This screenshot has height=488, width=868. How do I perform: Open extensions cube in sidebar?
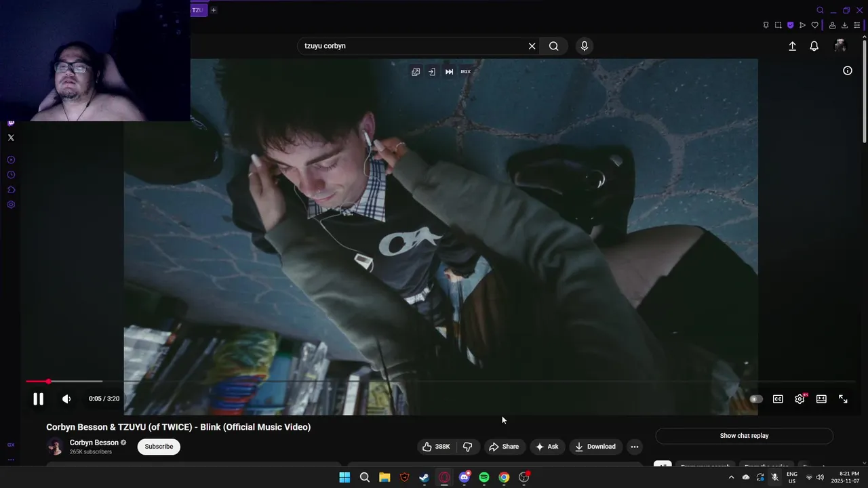(11, 190)
